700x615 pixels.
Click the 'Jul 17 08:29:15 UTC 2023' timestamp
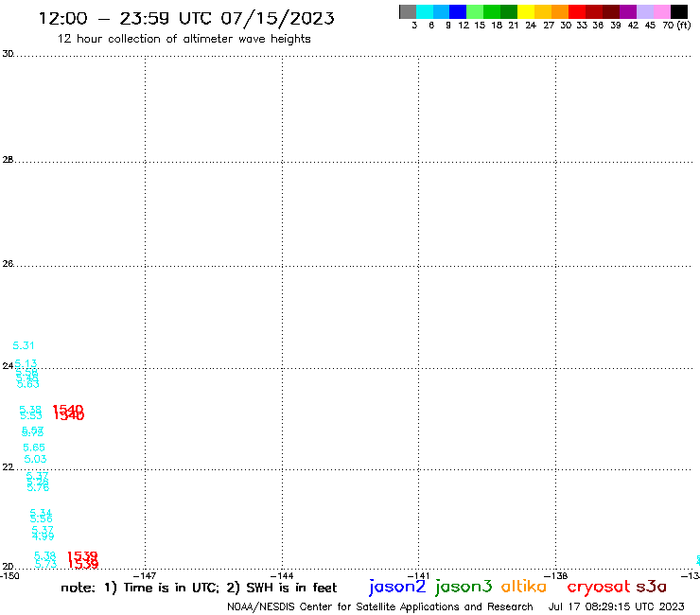click(x=617, y=606)
